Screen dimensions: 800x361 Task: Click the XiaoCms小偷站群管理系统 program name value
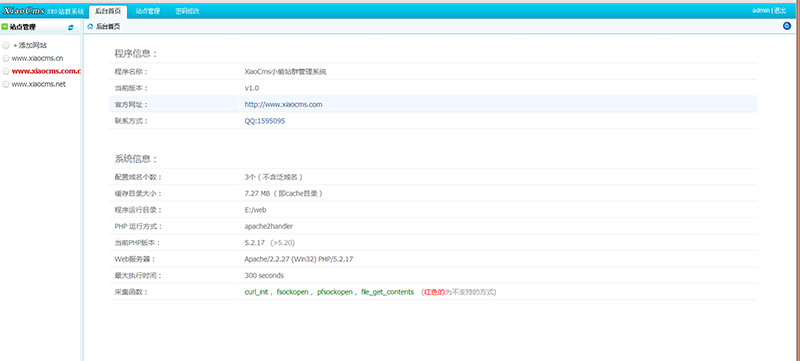[x=285, y=72]
